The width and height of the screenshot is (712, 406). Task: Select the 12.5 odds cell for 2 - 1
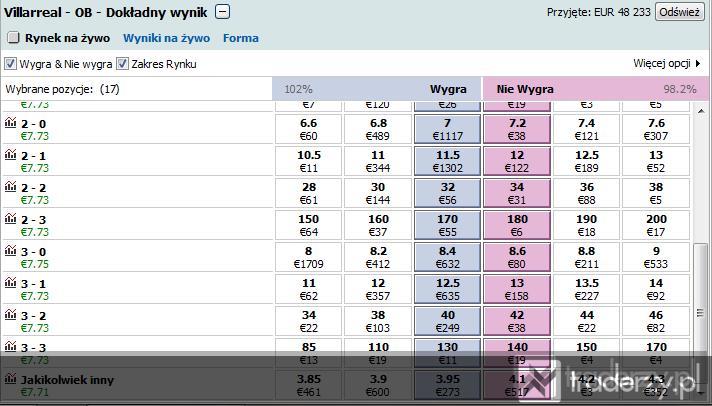(586, 161)
